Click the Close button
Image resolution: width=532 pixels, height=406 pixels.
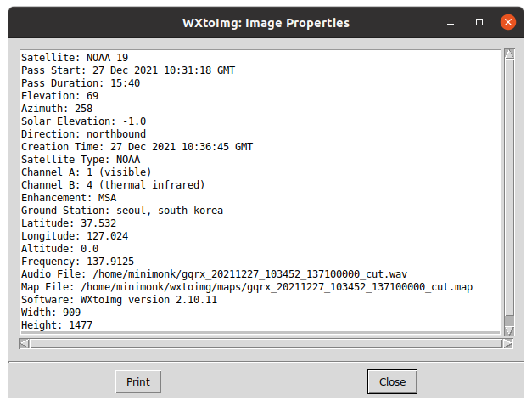(392, 382)
